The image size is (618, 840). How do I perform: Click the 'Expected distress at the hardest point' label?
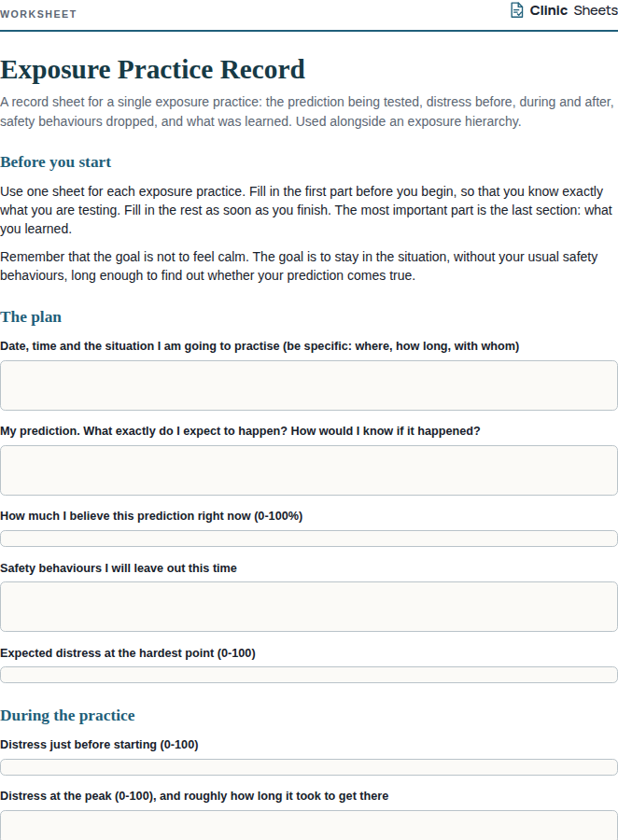click(x=128, y=653)
